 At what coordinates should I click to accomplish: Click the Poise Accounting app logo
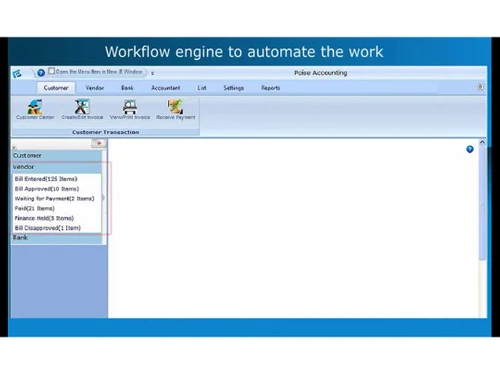click(x=17, y=73)
